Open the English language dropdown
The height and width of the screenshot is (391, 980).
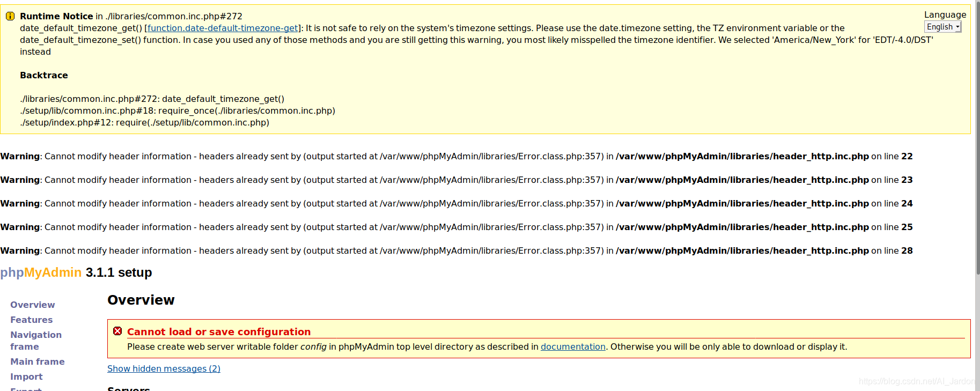(x=942, y=27)
